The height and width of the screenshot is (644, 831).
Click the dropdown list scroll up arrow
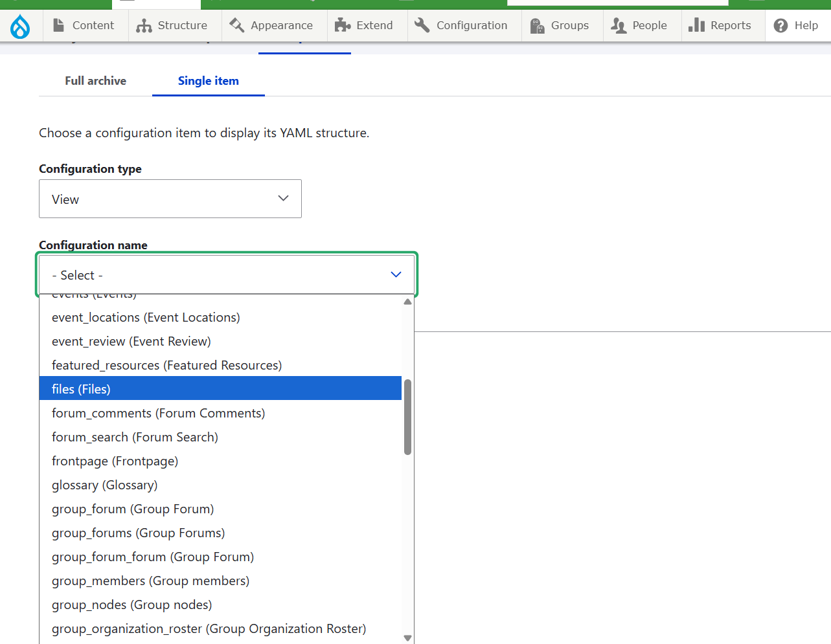(407, 302)
